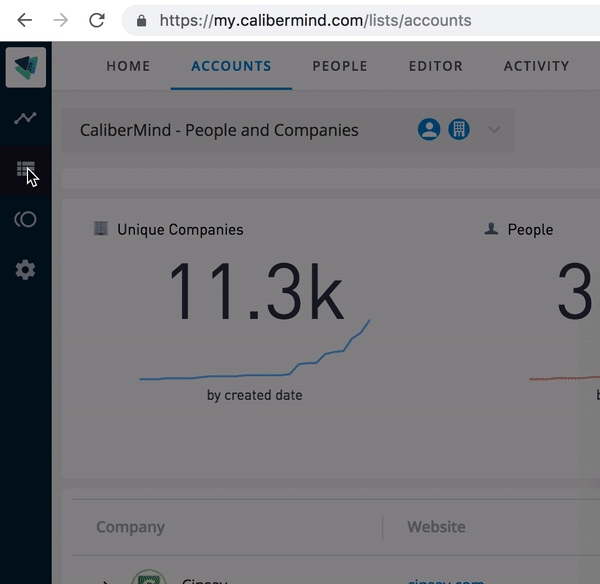
Task: Sort by the Website column header
Action: [x=436, y=527]
